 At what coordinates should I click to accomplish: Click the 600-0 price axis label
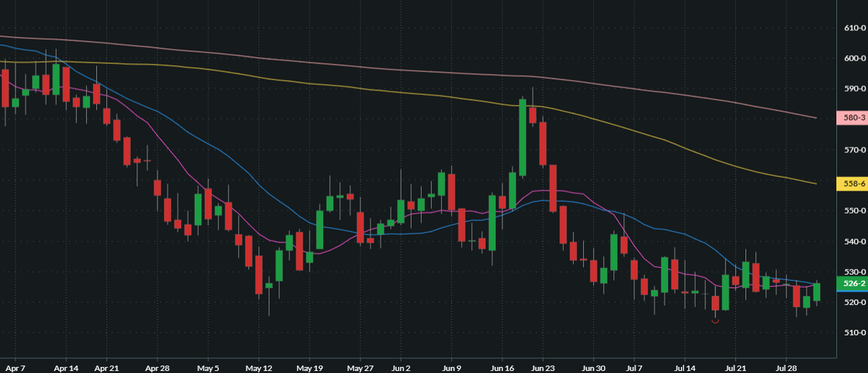pos(855,58)
